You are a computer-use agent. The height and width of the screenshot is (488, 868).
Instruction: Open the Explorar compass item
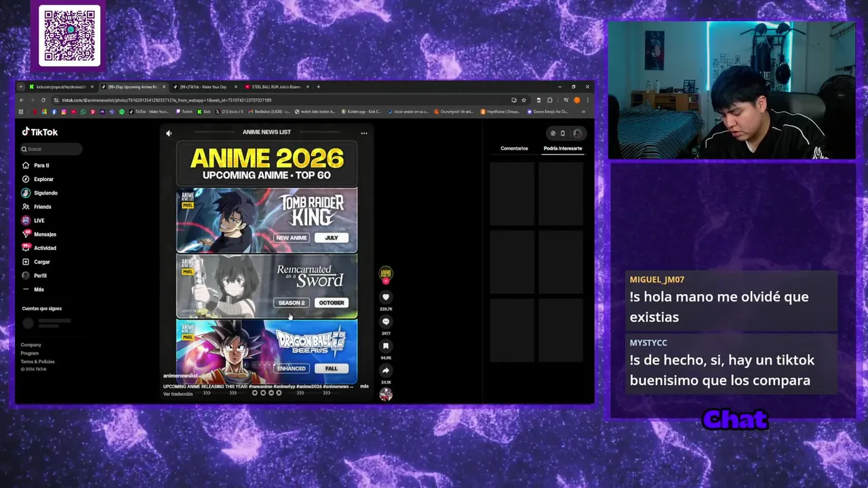37,179
